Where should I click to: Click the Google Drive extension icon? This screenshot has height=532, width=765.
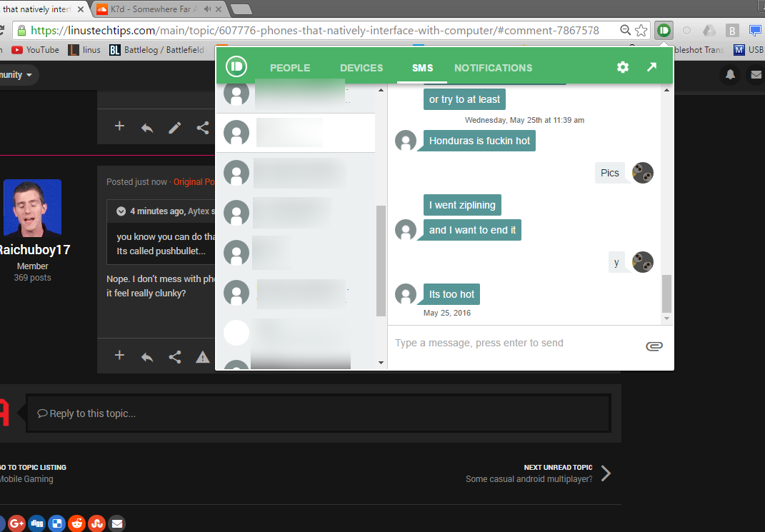pyautogui.click(x=709, y=31)
